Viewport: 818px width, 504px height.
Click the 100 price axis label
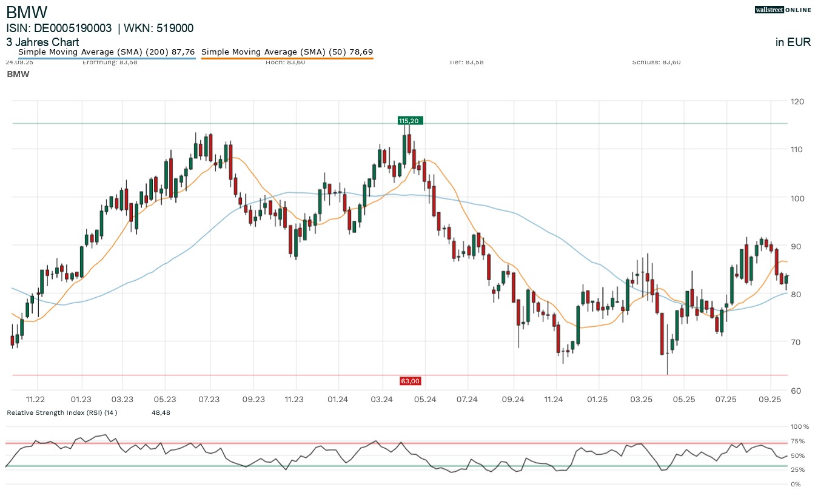tap(797, 198)
